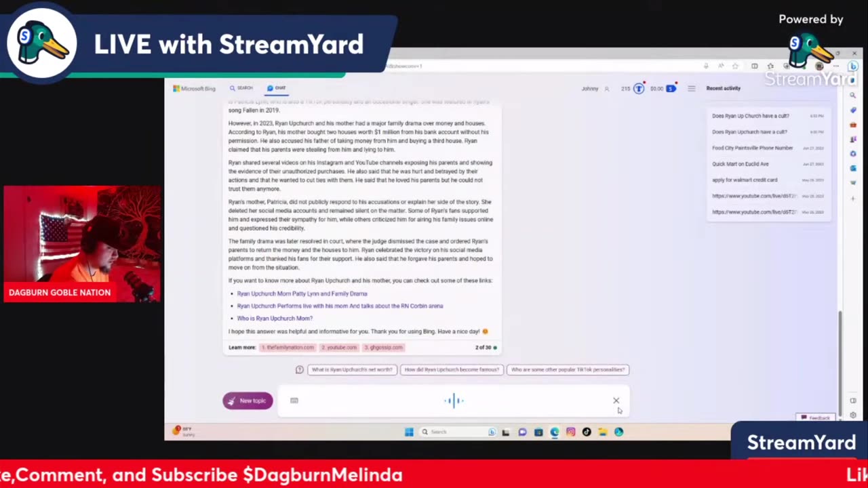Open Microsoft Edge from the taskbar
Image resolution: width=868 pixels, height=488 pixels.
point(555,432)
